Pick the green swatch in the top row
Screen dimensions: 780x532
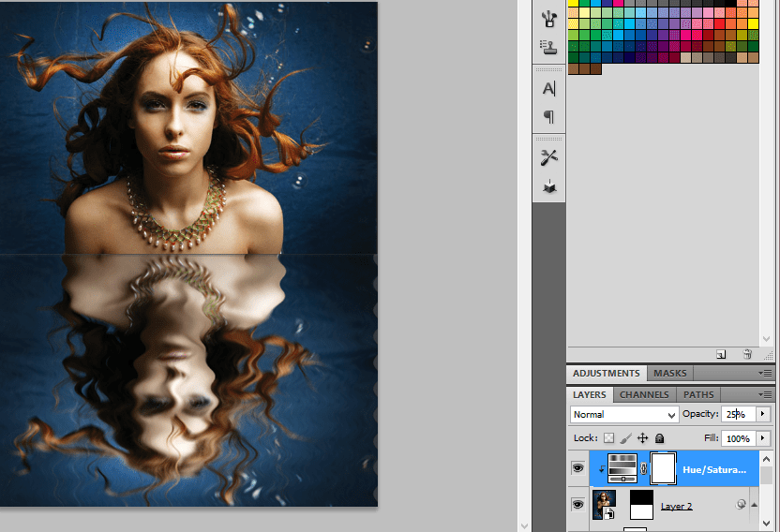coord(584,3)
